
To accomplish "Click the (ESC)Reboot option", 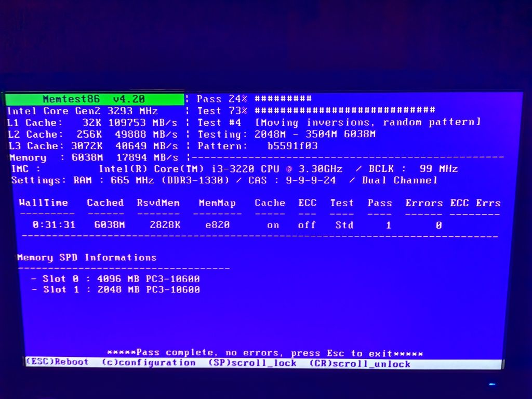I will tap(57, 362).
